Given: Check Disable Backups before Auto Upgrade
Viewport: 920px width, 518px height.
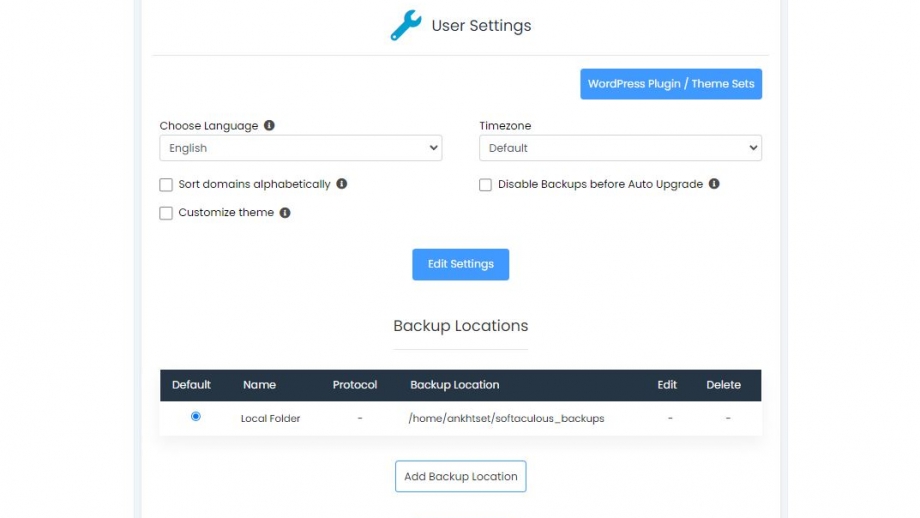Looking at the screenshot, I should click(485, 185).
